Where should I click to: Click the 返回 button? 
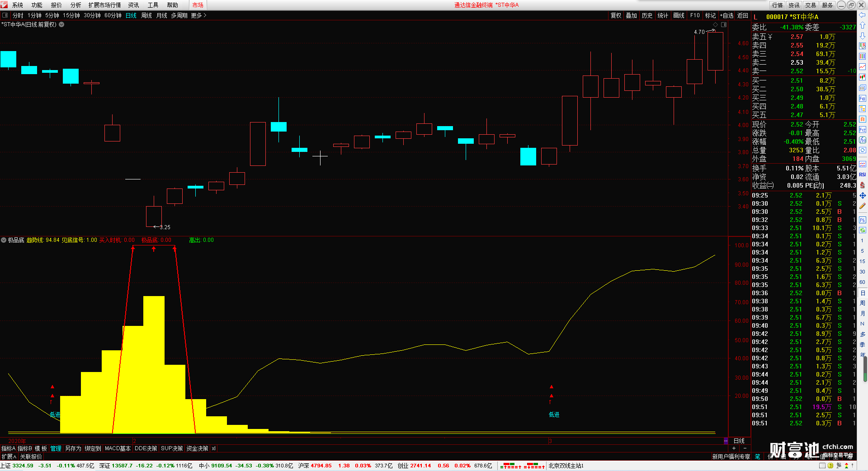(743, 15)
